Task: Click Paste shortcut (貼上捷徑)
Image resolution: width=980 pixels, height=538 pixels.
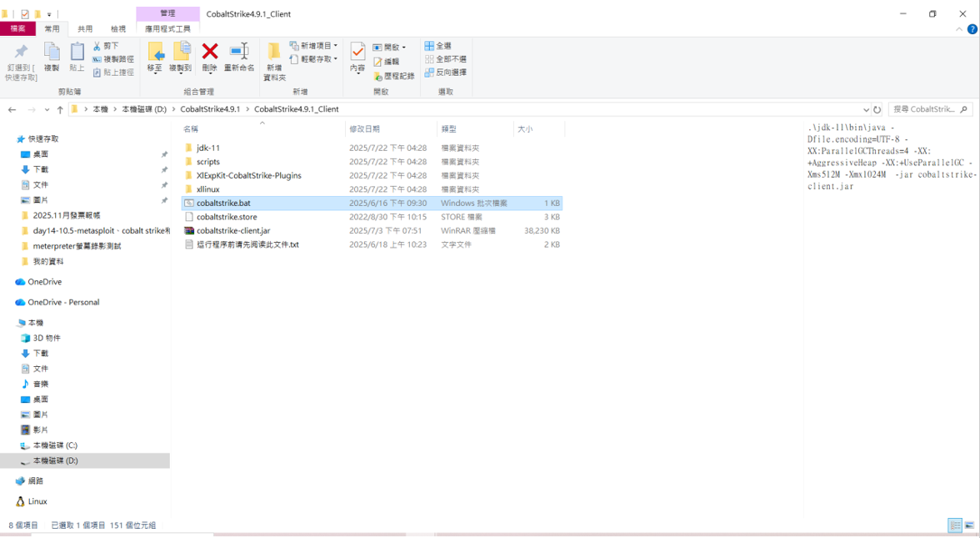Action: click(x=113, y=73)
